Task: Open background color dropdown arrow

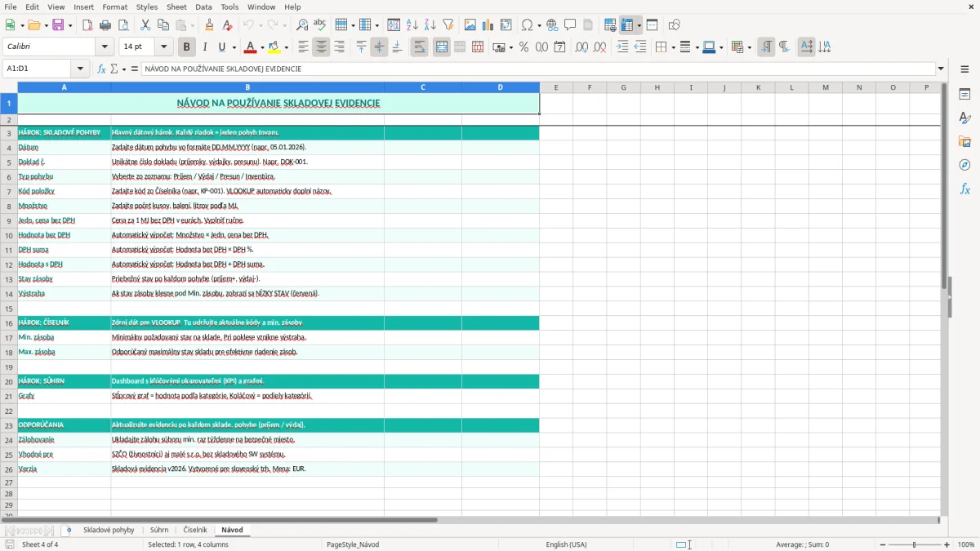Action: pyautogui.click(x=286, y=47)
